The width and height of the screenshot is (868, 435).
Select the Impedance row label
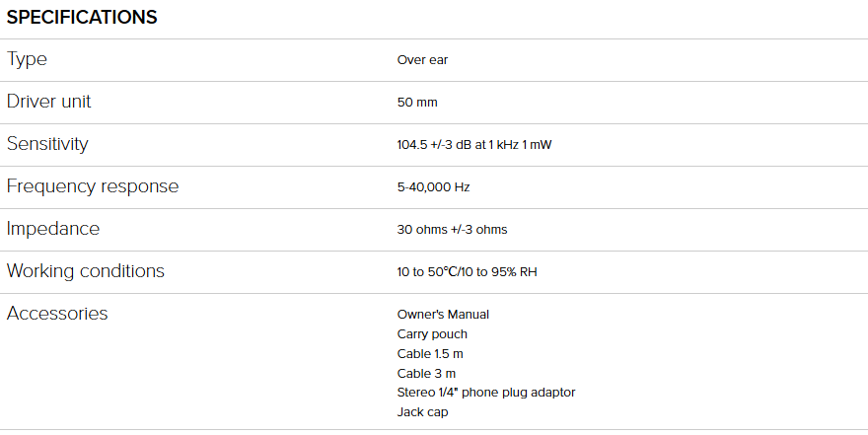[53, 229]
